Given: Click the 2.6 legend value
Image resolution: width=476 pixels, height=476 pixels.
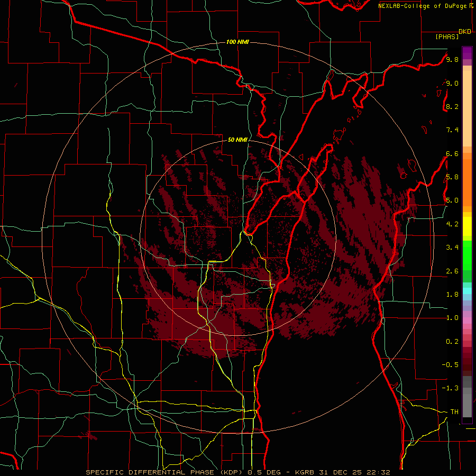Looking at the screenshot, I should [x=452, y=271].
